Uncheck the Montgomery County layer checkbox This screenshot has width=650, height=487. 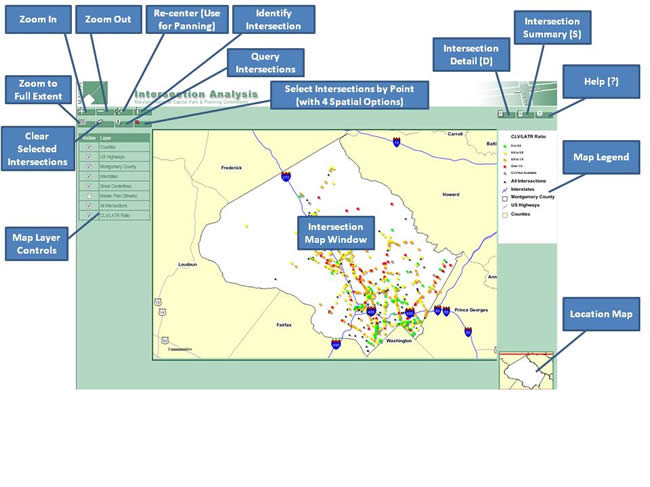[x=89, y=167]
